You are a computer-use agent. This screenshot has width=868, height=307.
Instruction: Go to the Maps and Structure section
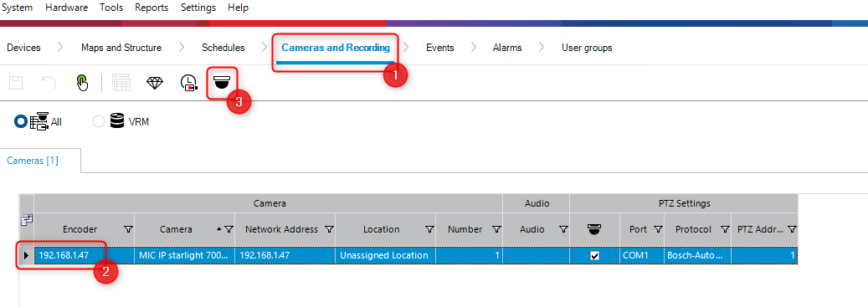(x=121, y=48)
